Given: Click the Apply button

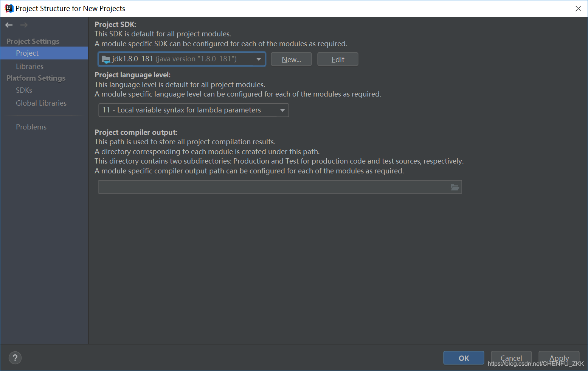Looking at the screenshot, I should (x=559, y=358).
